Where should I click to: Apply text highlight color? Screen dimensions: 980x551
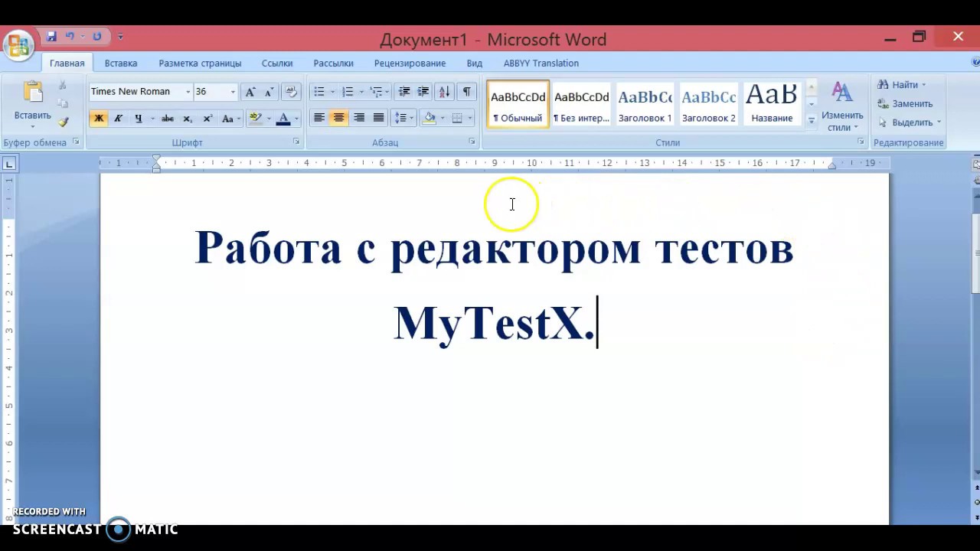255,119
